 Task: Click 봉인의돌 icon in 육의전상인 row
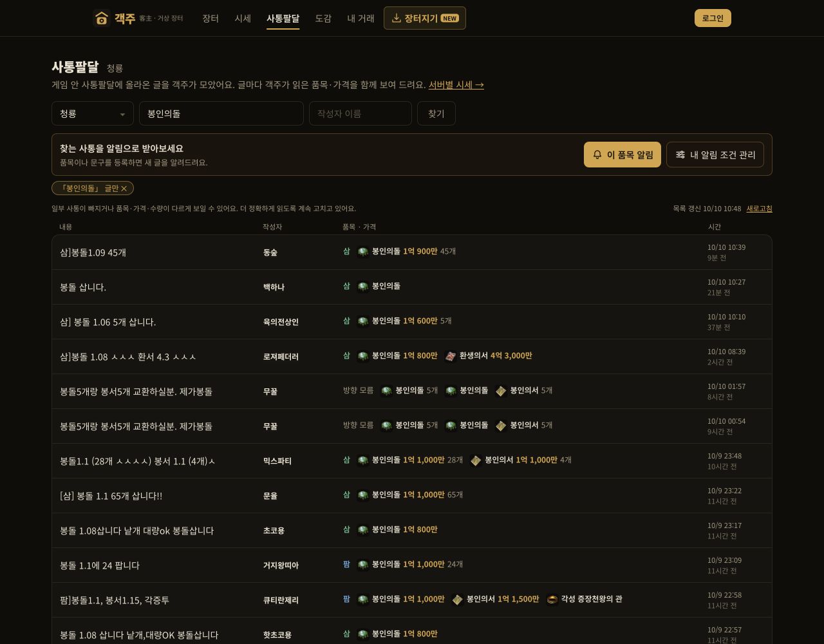[363, 321]
